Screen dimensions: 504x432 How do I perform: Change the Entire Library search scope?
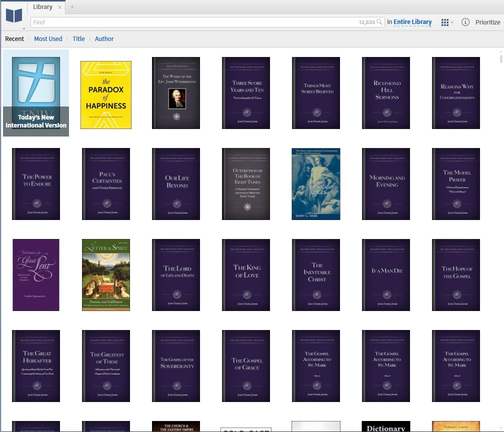(x=412, y=22)
